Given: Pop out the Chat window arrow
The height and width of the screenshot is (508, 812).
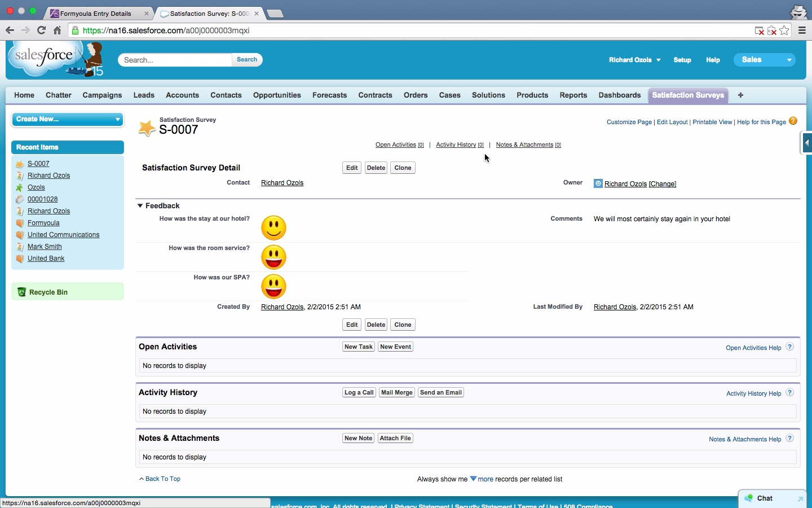Looking at the screenshot, I should (800, 498).
